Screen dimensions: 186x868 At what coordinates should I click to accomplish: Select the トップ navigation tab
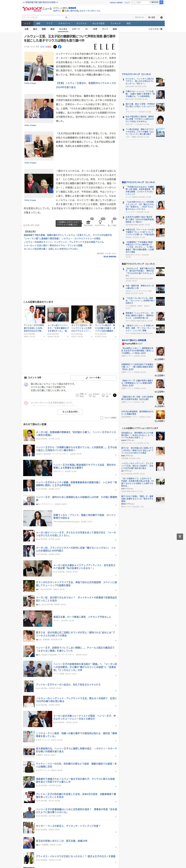[27, 24]
